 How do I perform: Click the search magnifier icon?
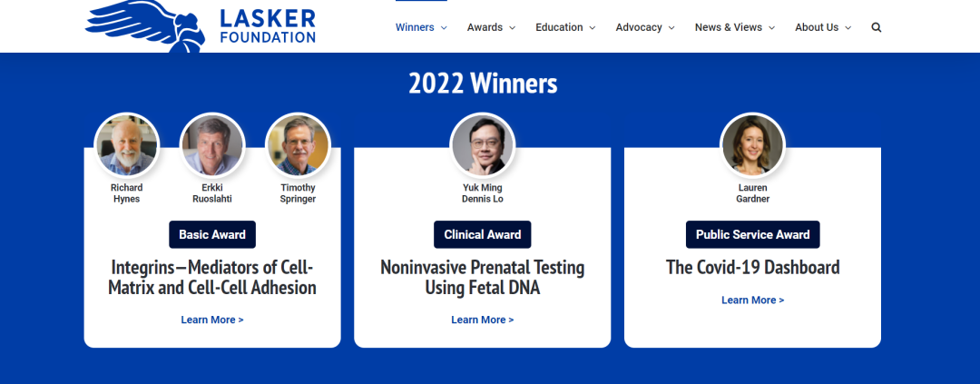coord(877,27)
